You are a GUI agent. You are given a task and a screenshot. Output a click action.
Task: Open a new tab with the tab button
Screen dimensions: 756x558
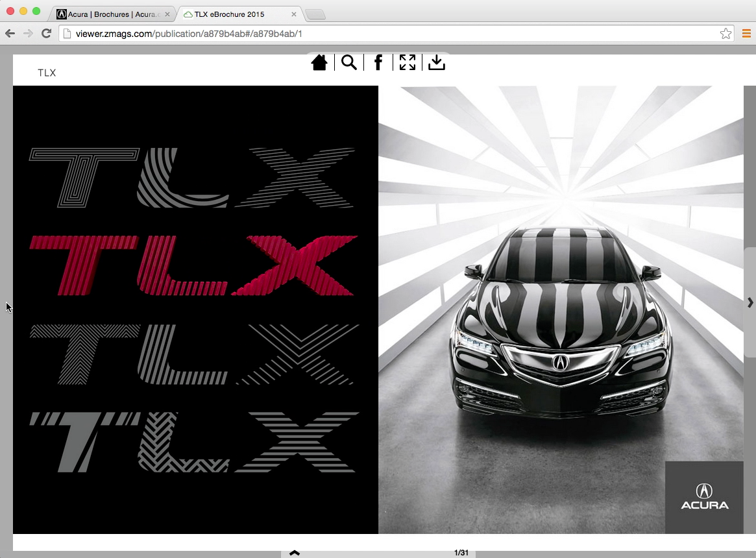(315, 14)
